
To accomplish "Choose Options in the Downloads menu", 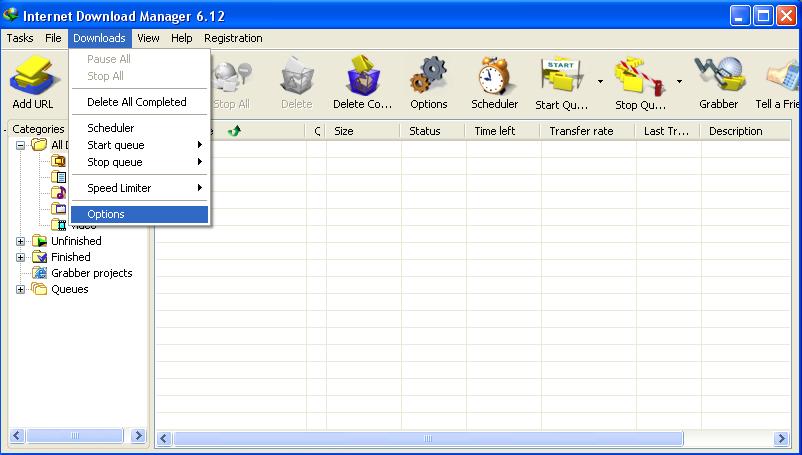I will tap(140, 214).
